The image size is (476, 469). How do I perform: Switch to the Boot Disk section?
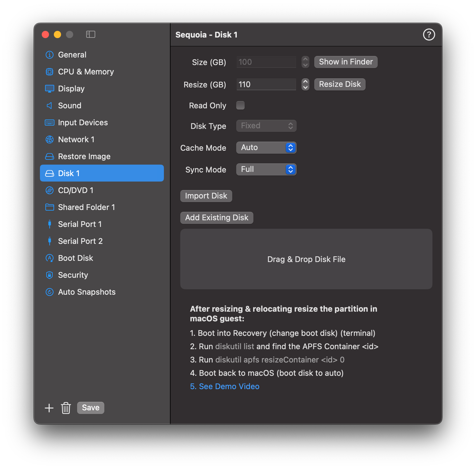click(75, 258)
